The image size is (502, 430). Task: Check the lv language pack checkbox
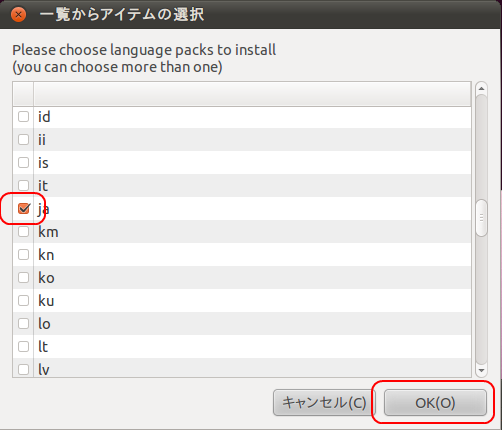(x=23, y=369)
